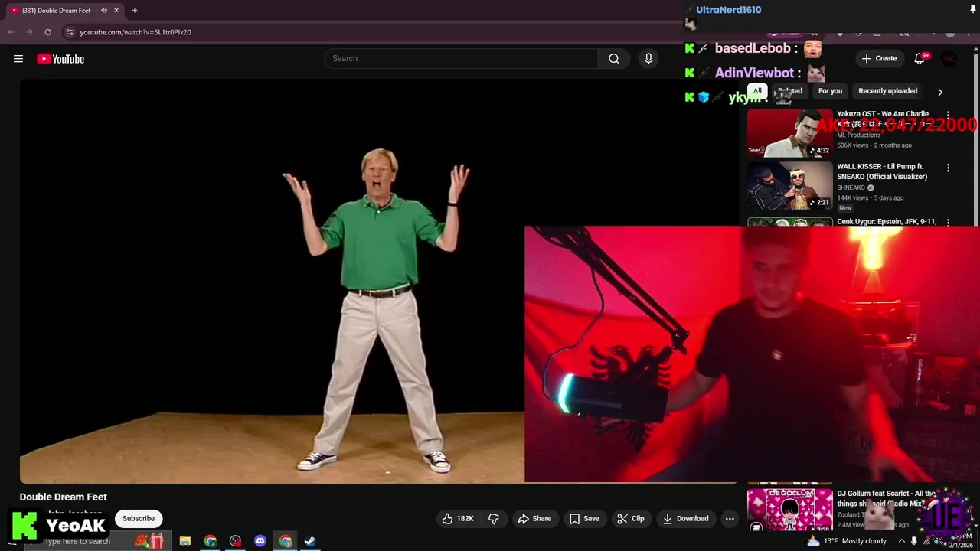Click the browser address bar URL
The image size is (980, 551).
click(136, 32)
